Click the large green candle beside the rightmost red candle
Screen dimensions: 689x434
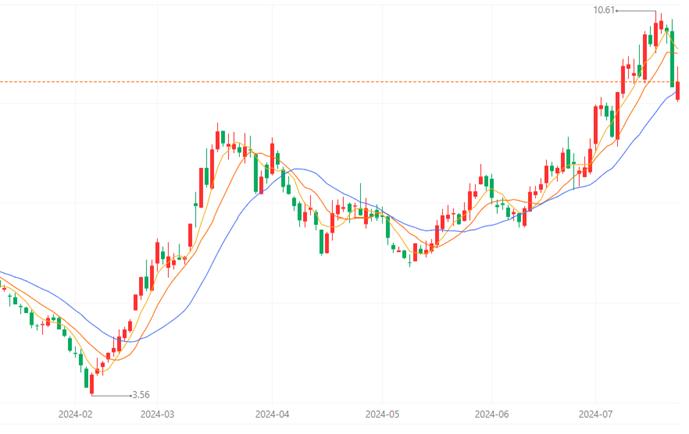672,58
